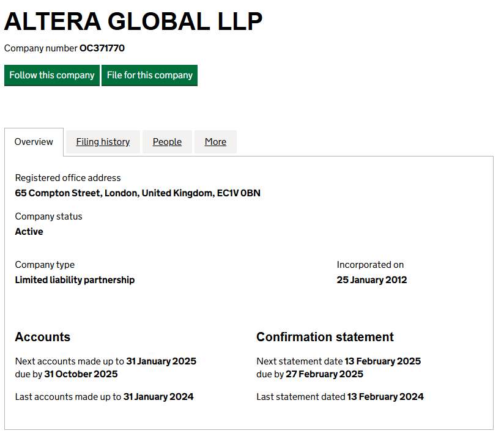The height and width of the screenshot is (447, 504).
Task: Click File for this company button
Action: pos(149,75)
